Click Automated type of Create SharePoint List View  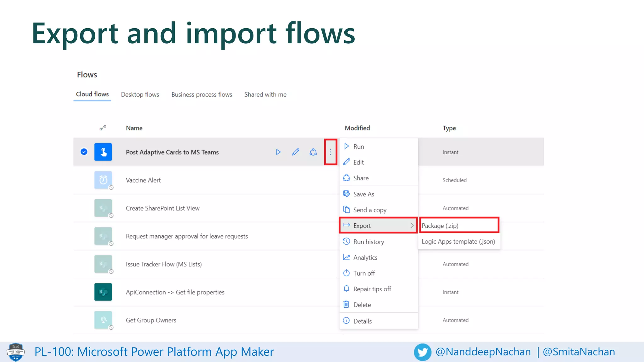(x=455, y=208)
